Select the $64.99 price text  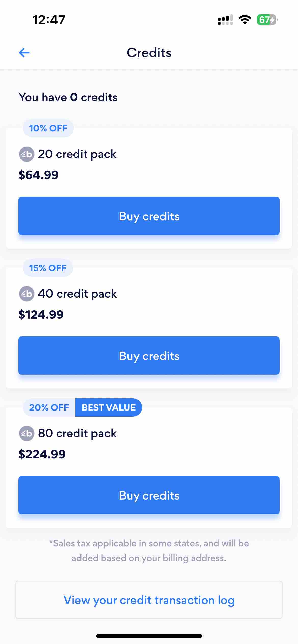pos(38,175)
